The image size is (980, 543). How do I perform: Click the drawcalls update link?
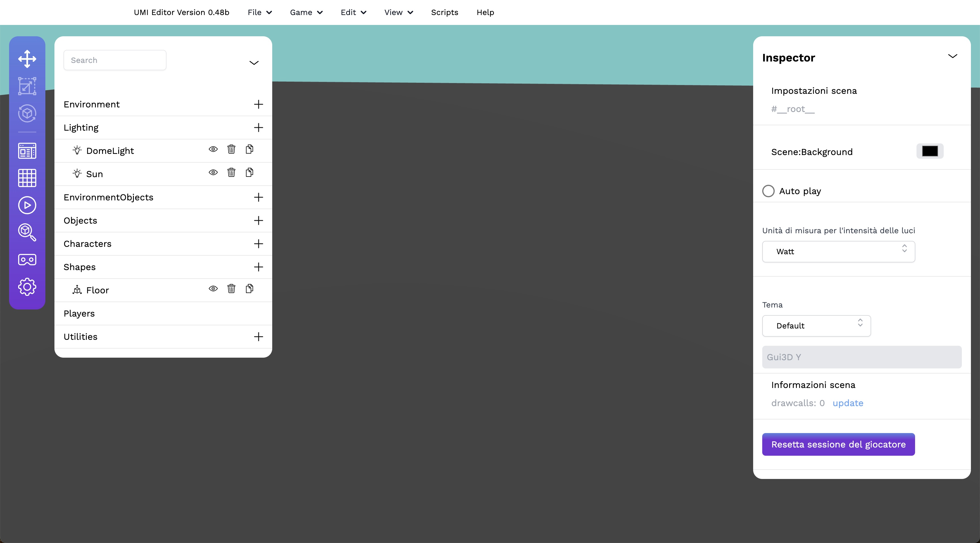click(848, 403)
